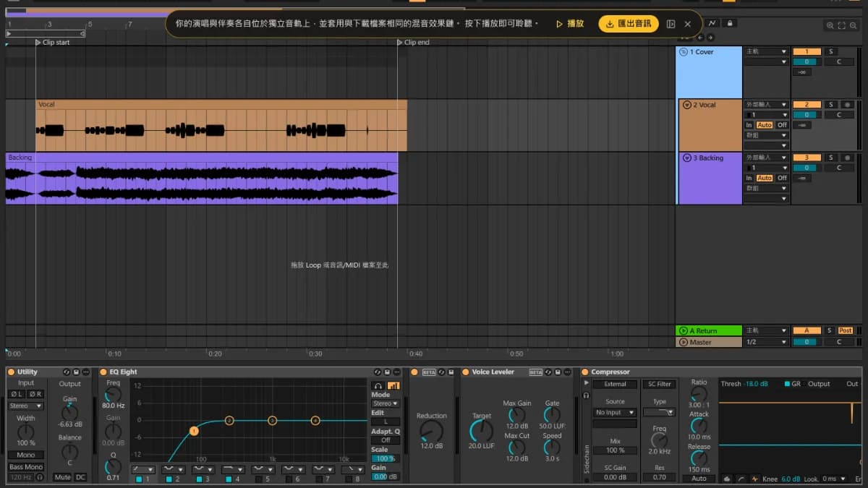The height and width of the screenshot is (488, 868).
Task: Open the EQ Eight options ellipsis menu
Action: click(x=396, y=372)
